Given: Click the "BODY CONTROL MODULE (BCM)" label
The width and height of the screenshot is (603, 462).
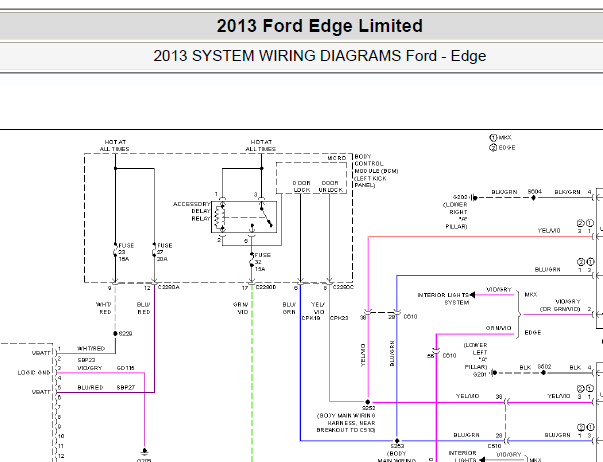Looking at the screenshot, I should click(376, 163).
